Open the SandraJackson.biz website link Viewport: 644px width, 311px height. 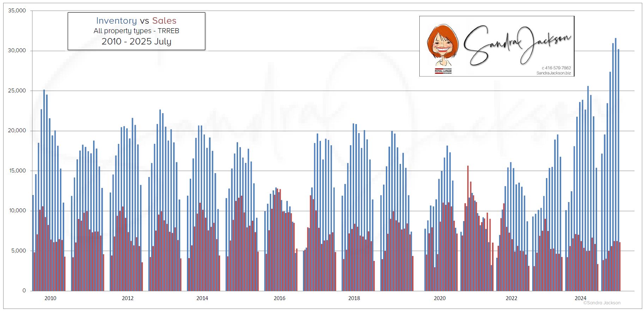tap(553, 73)
